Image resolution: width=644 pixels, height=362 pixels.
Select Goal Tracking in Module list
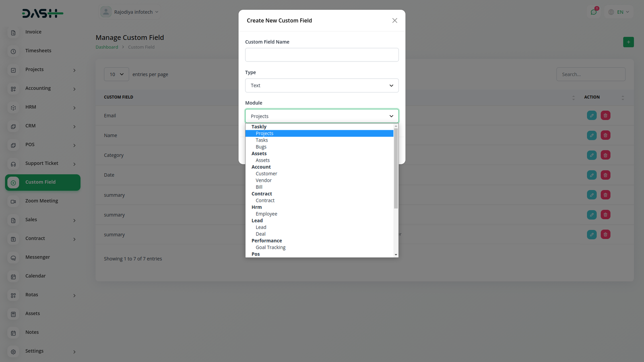[x=270, y=247]
